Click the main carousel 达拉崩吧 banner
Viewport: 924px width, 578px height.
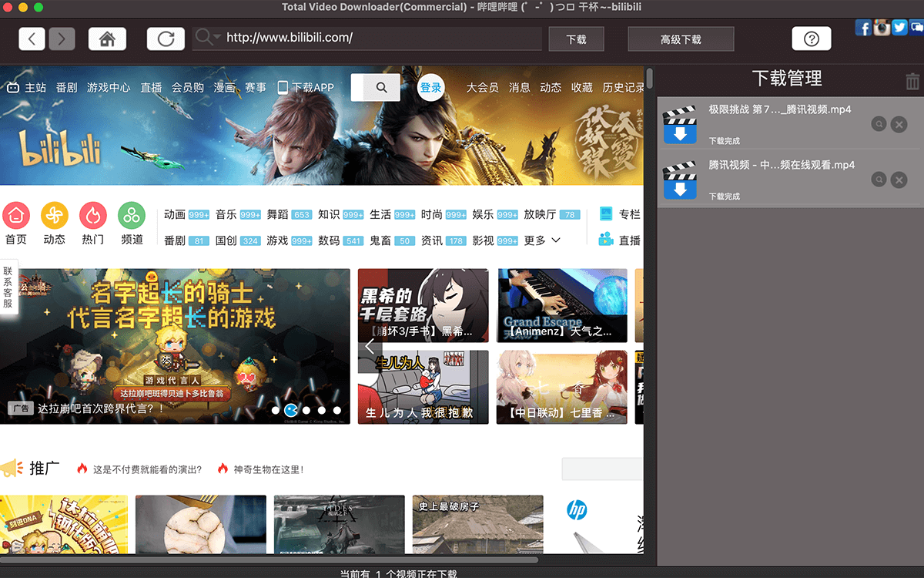pyautogui.click(x=175, y=345)
